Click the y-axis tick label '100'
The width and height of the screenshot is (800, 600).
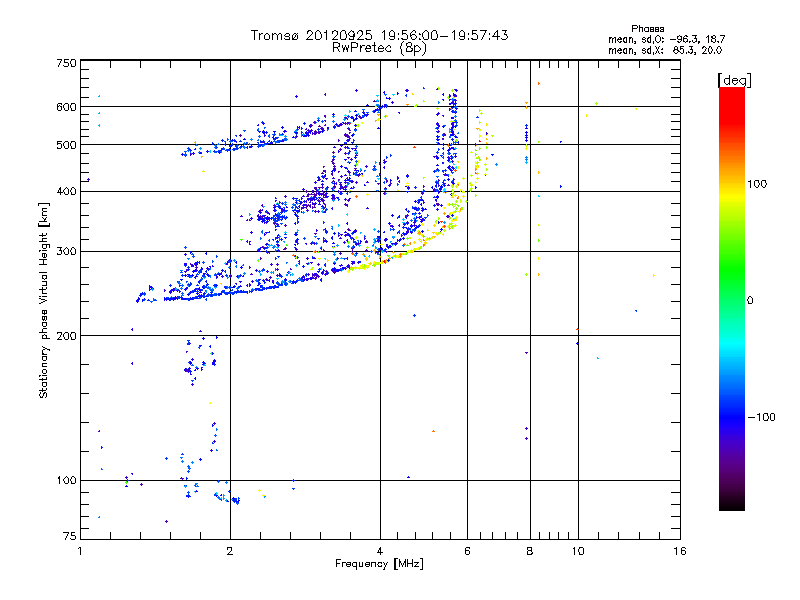click(67, 480)
